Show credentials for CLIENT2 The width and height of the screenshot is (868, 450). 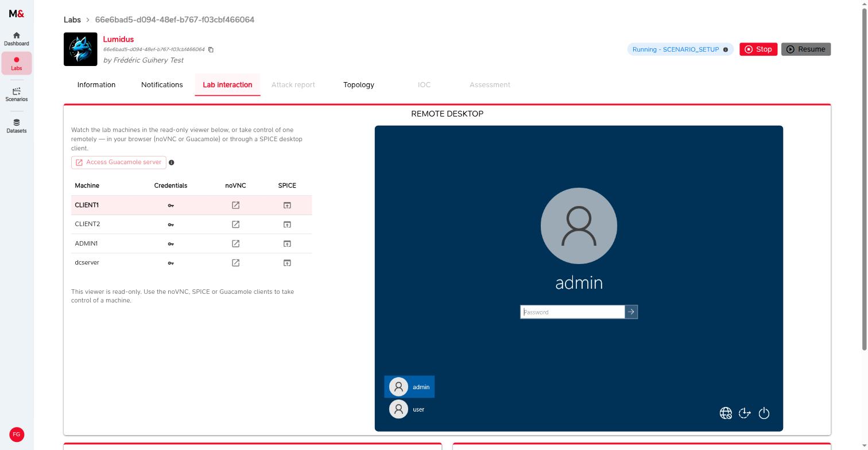tap(170, 224)
